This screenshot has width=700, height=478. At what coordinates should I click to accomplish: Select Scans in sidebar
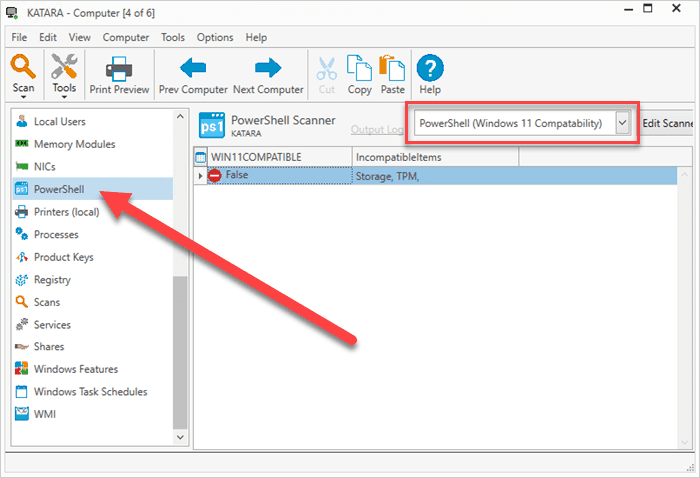click(x=92, y=302)
